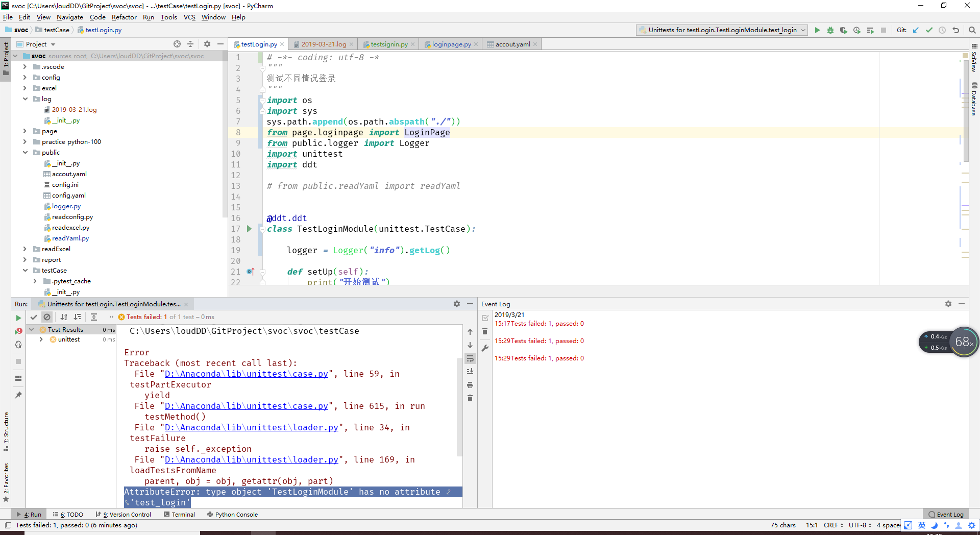The height and width of the screenshot is (535, 980).
Task: Open Project panel settings gear
Action: pyautogui.click(x=207, y=44)
